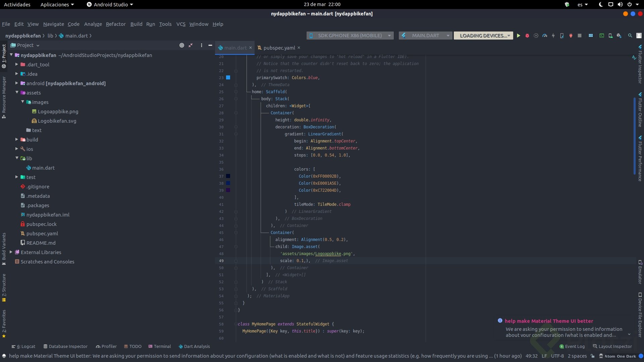Click the gray Stop square icon
This screenshot has height=362, width=644.
579,36
